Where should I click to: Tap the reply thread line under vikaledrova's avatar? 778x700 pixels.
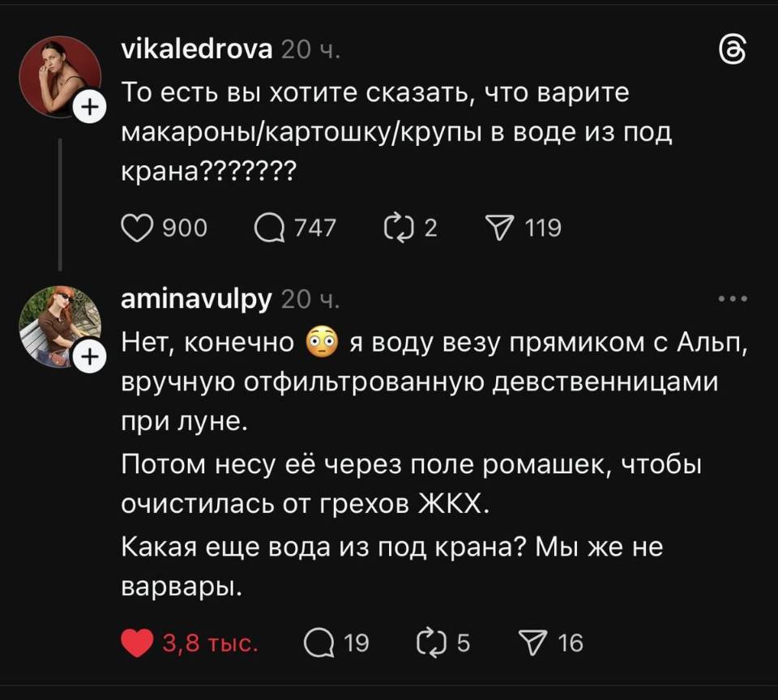point(62,203)
